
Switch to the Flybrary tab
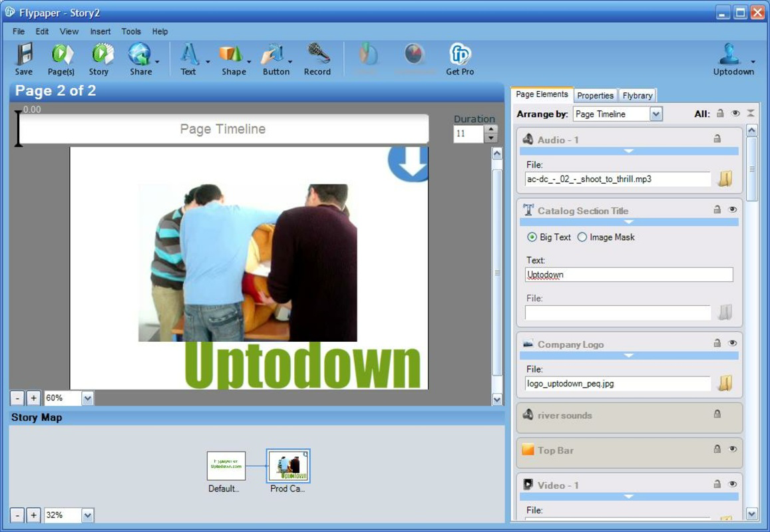pos(638,96)
